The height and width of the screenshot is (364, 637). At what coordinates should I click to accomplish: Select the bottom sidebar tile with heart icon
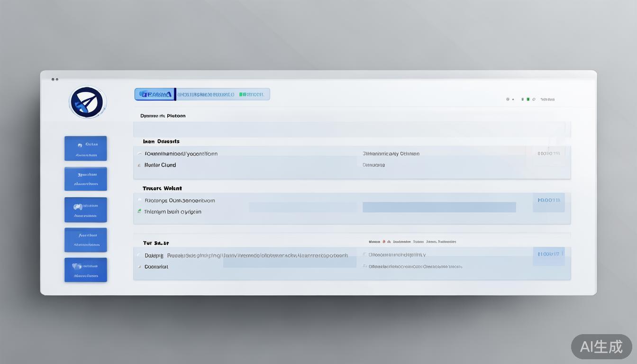click(86, 270)
